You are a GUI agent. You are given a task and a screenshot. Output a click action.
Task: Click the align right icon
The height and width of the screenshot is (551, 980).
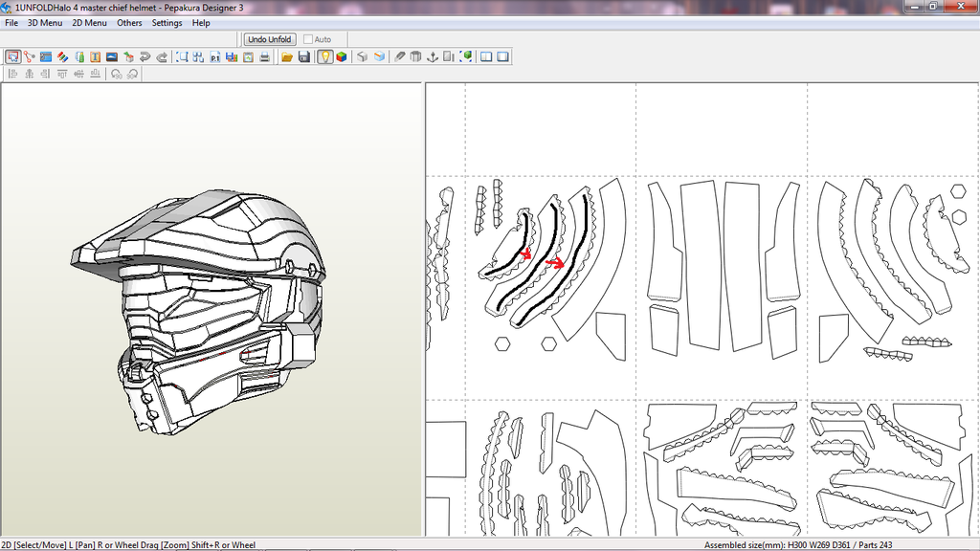click(46, 74)
